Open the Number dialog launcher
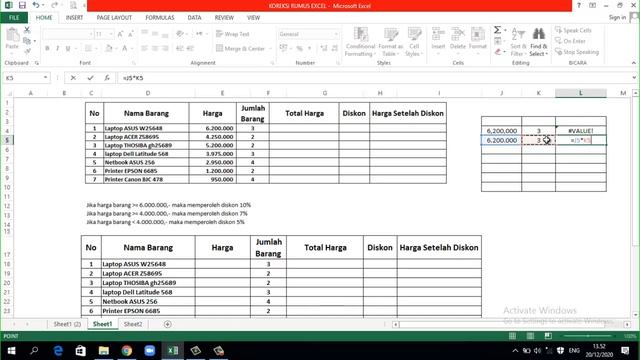The image size is (640, 360). coord(338,63)
